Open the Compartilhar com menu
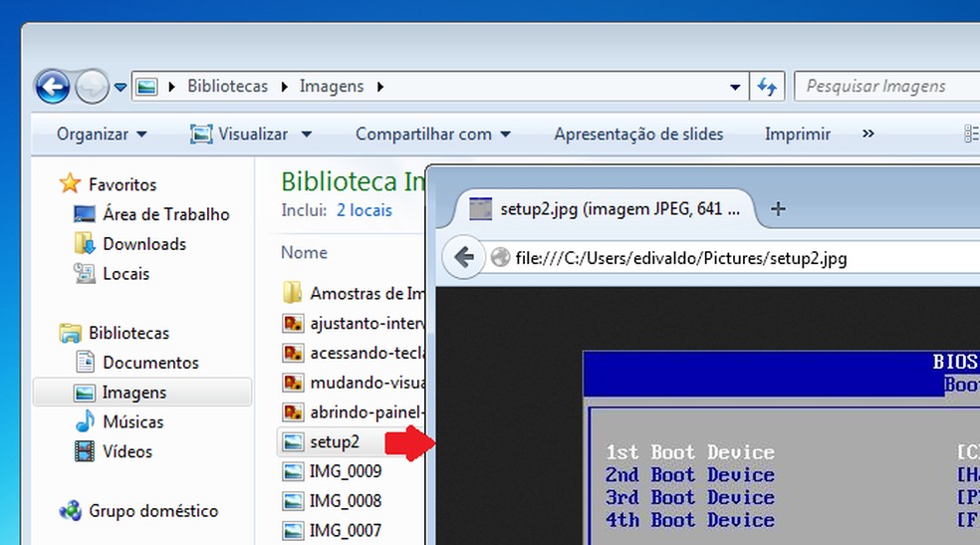Image resolution: width=980 pixels, height=545 pixels. pyautogui.click(x=433, y=135)
